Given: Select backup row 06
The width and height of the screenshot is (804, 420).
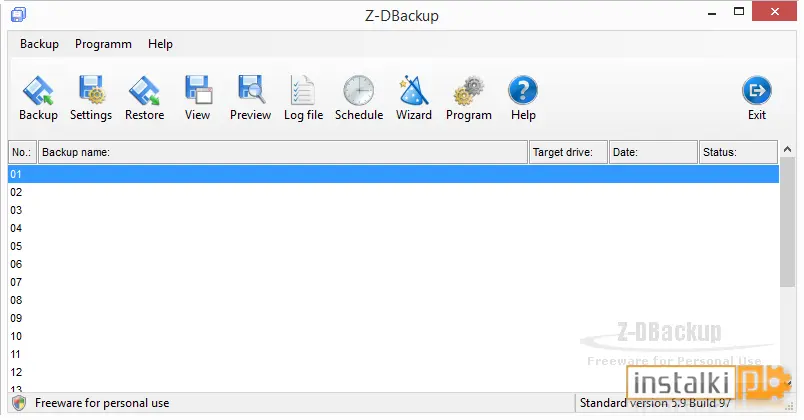Looking at the screenshot, I should click(393, 264).
